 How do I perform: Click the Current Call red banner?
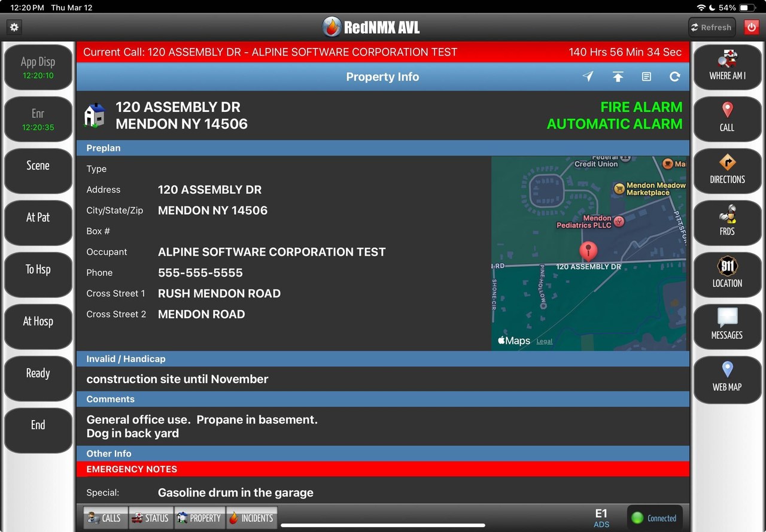pyautogui.click(x=383, y=52)
